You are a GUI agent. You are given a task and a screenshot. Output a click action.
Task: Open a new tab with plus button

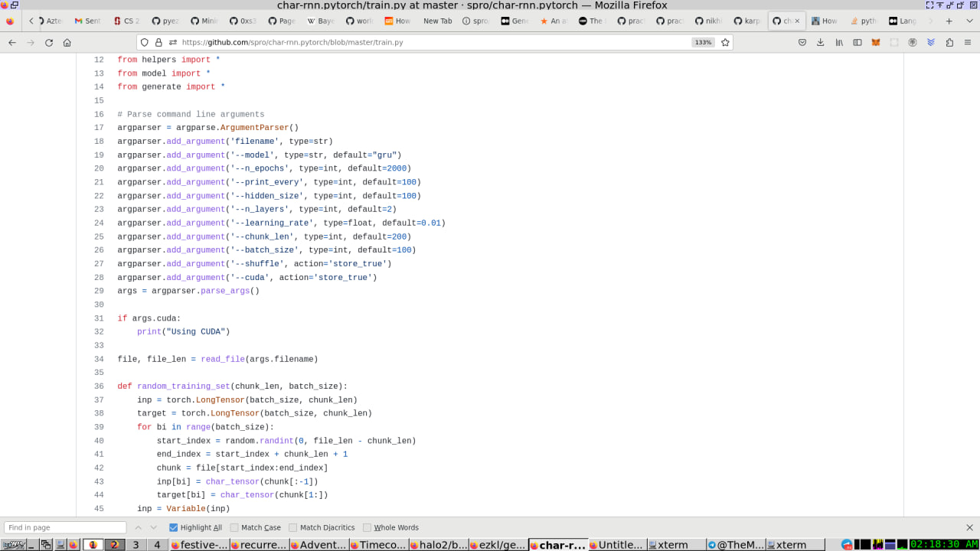point(949,21)
